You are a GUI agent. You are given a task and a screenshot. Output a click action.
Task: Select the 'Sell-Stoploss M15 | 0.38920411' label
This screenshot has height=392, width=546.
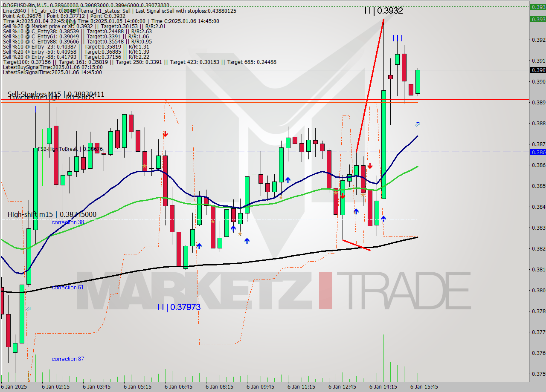tap(56, 94)
